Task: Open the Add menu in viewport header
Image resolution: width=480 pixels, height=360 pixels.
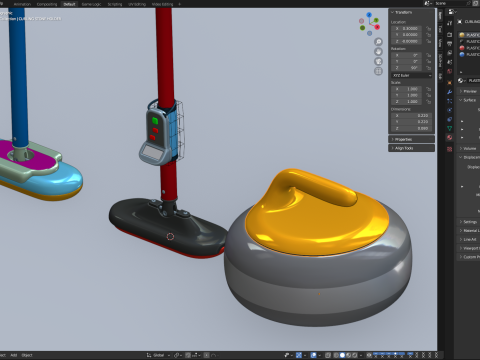Action: (14, 355)
